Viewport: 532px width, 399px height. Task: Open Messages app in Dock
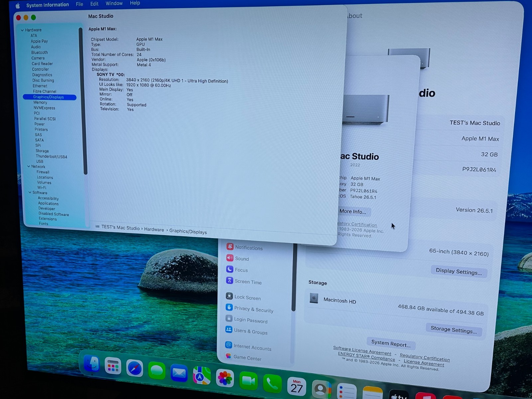(x=157, y=370)
